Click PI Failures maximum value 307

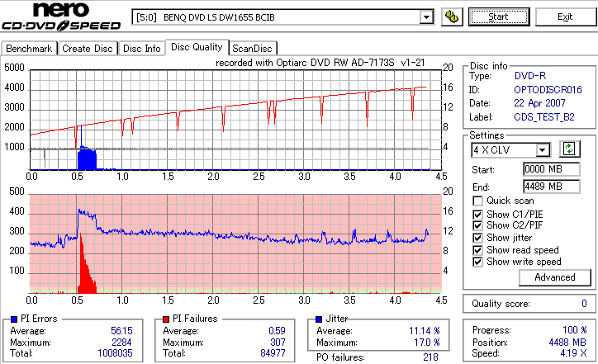pos(278,343)
